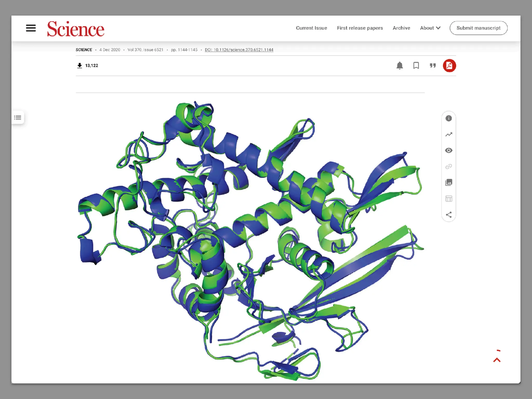The width and height of the screenshot is (532, 399).
Task: Open the DOI link 10.1126/science.370.6521.1144
Action: [239, 50]
